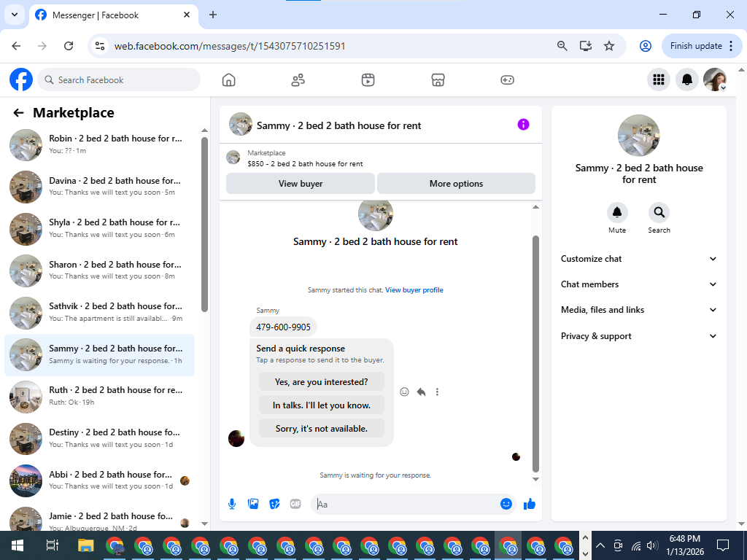747x560 pixels.
Task: Open the Friends icon in top navigation
Action: click(x=298, y=80)
